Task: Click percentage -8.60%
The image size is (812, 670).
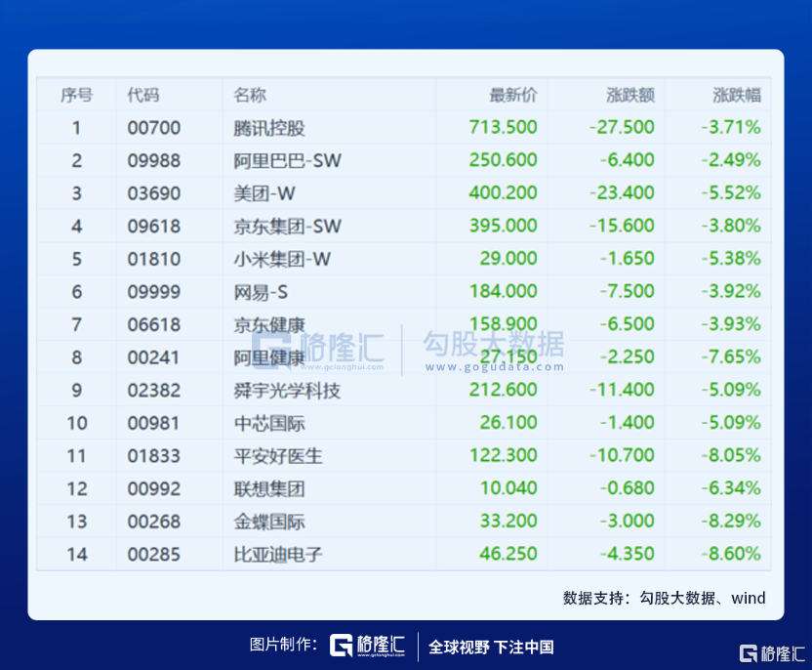Action: click(x=731, y=554)
